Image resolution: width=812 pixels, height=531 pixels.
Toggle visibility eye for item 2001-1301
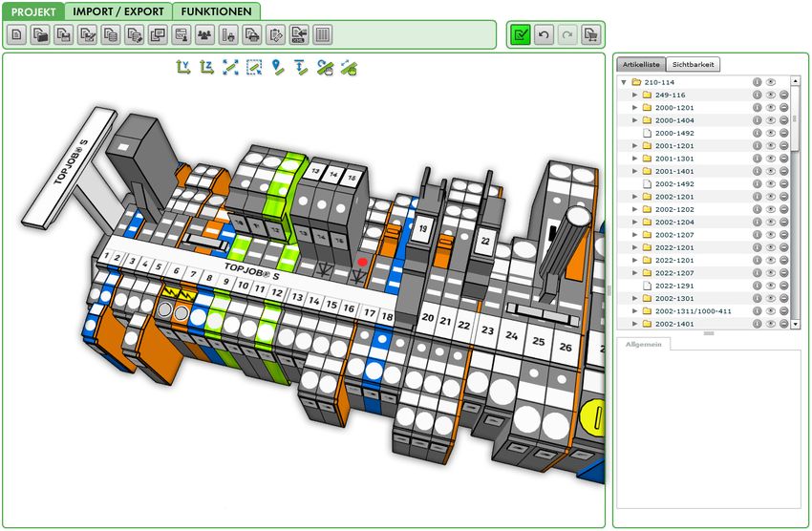770,159
